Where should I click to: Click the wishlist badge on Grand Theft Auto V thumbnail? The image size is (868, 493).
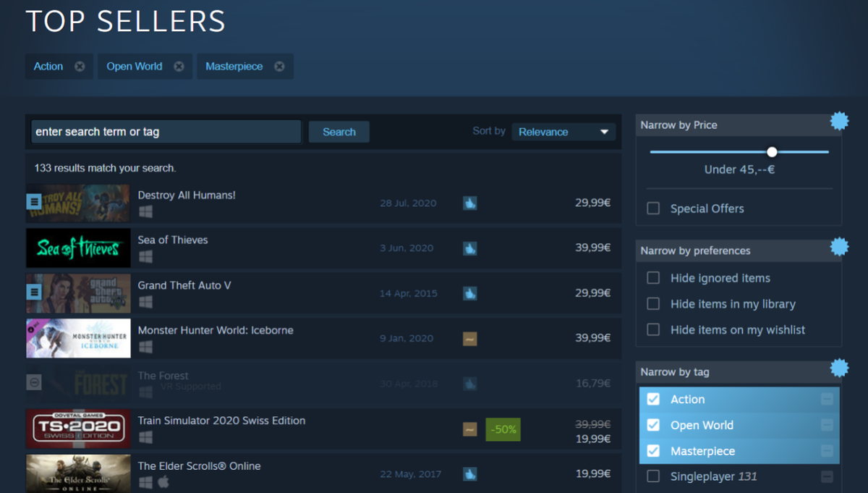(34, 292)
